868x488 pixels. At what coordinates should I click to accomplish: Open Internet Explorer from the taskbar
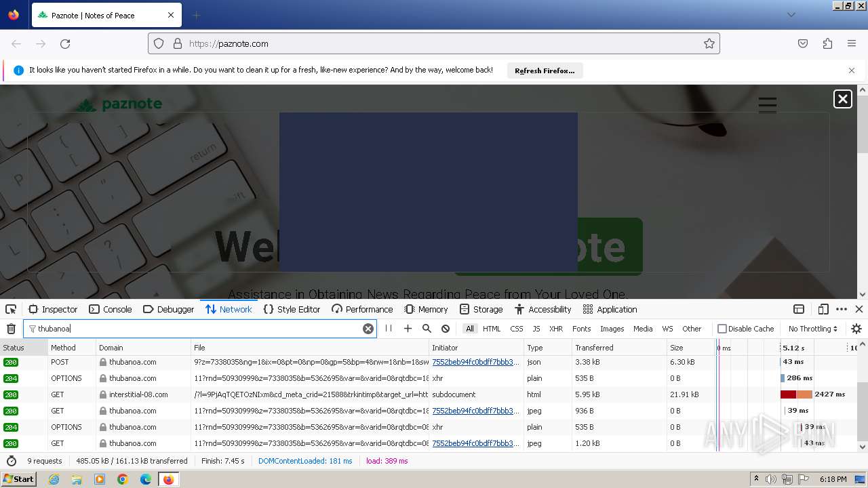point(54,479)
